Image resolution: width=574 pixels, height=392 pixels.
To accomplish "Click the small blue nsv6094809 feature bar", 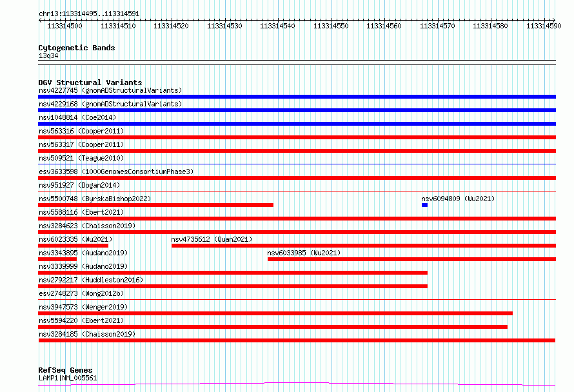I will (x=424, y=205).
